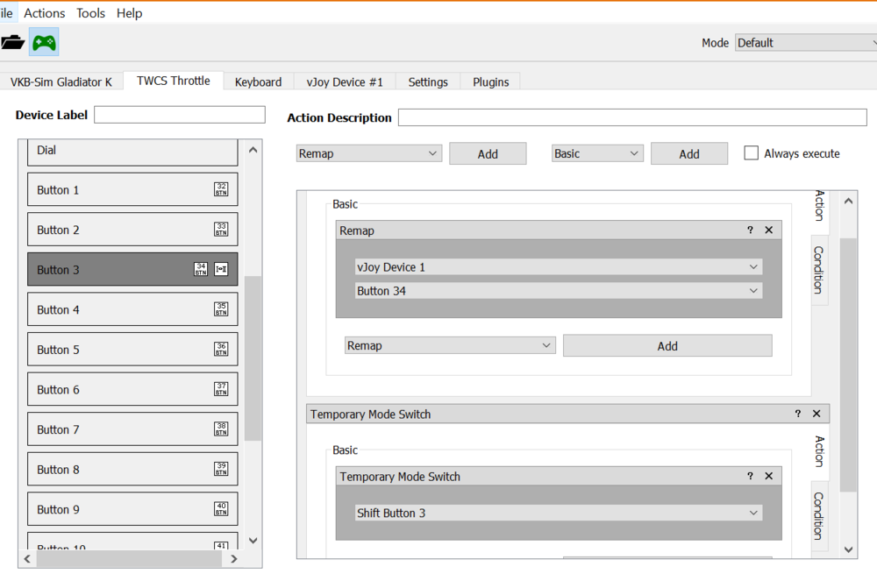The height and width of the screenshot is (588, 877).
Task: Select Button 5 in the device list
Action: tap(114, 350)
